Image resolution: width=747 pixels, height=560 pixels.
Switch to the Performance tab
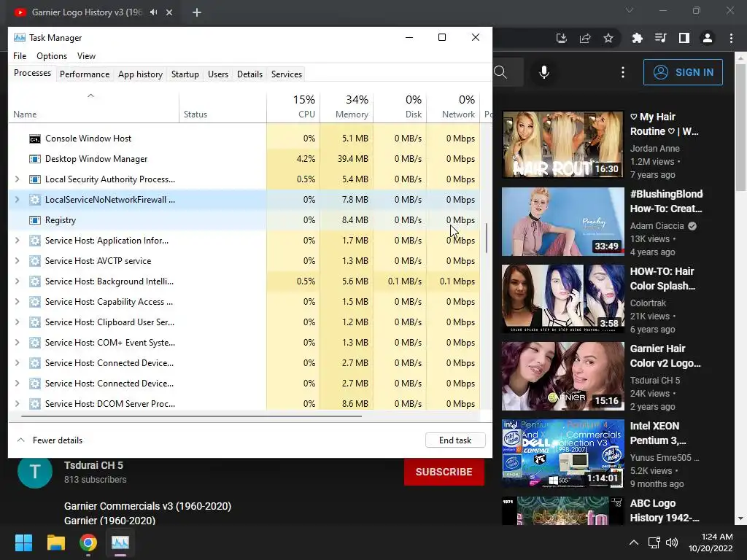(x=85, y=74)
